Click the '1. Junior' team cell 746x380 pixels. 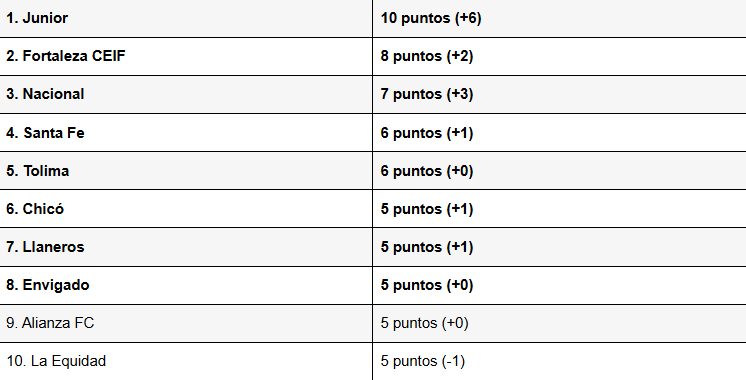coord(186,18)
